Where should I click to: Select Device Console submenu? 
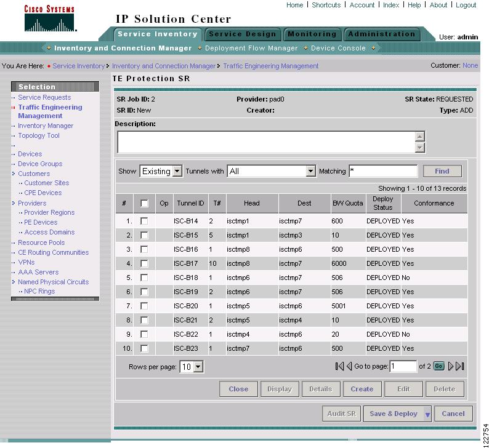pos(338,48)
